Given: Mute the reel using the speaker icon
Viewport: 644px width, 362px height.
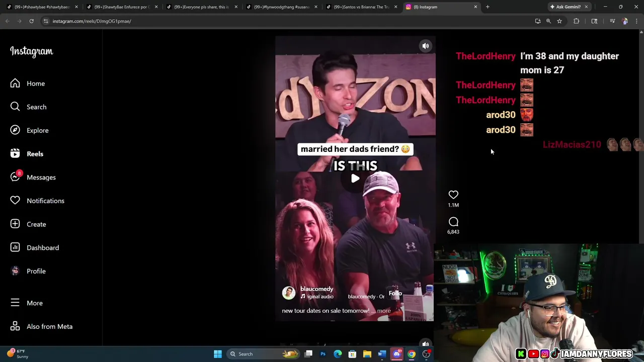Looking at the screenshot, I should coord(426,46).
